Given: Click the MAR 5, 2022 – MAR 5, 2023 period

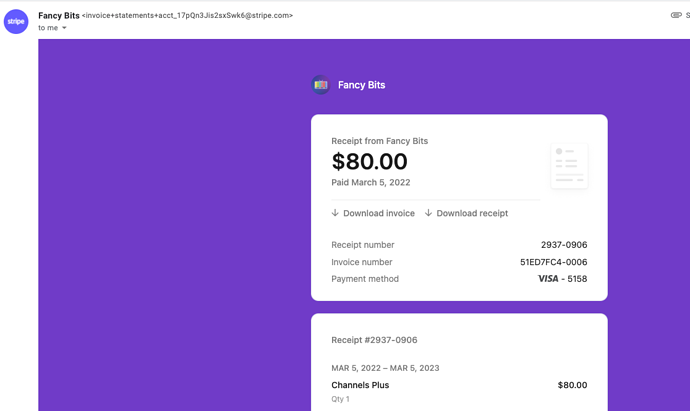Looking at the screenshot, I should tap(385, 368).
